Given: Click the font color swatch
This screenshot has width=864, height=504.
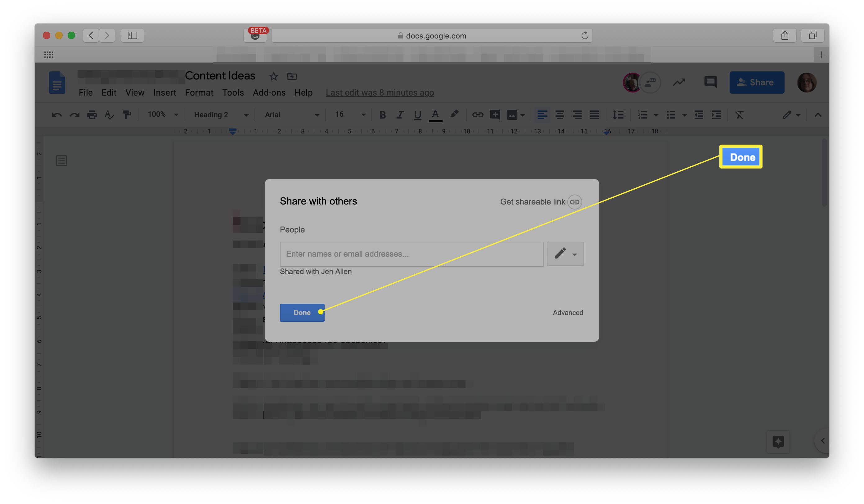Looking at the screenshot, I should [436, 120].
